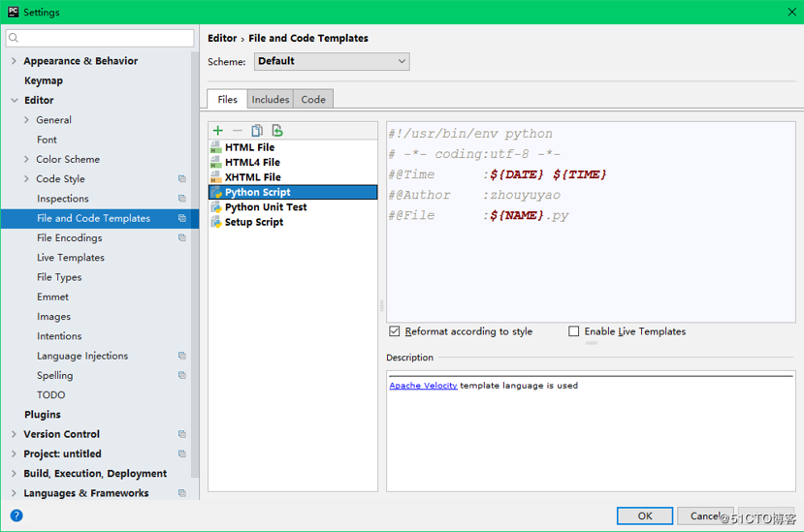The width and height of the screenshot is (804, 532).
Task: Click the PyCharm logo in title bar
Action: (13, 12)
